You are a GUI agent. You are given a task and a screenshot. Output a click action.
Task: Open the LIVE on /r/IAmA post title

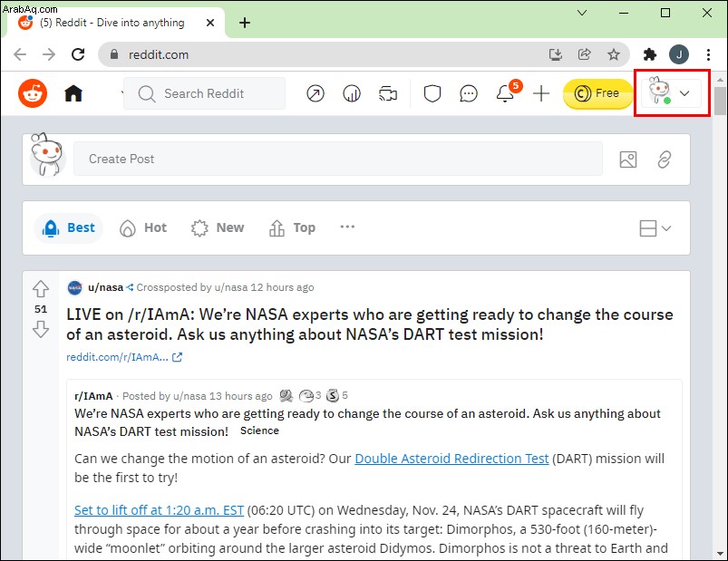pyautogui.click(x=370, y=324)
